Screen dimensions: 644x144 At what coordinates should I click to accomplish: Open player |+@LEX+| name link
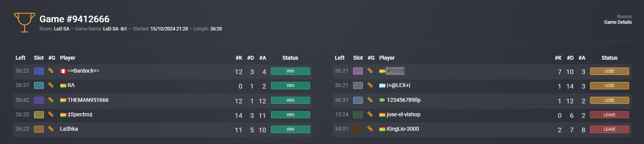[398, 85]
